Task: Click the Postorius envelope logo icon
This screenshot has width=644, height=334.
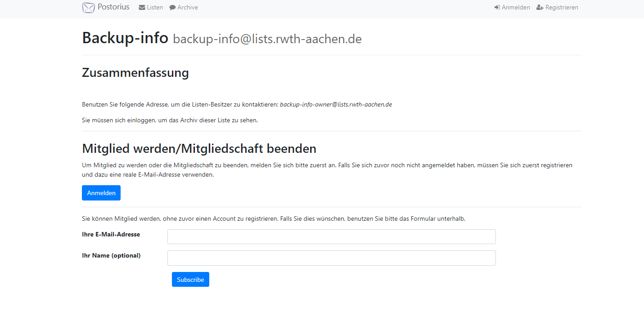Action: 89,8
